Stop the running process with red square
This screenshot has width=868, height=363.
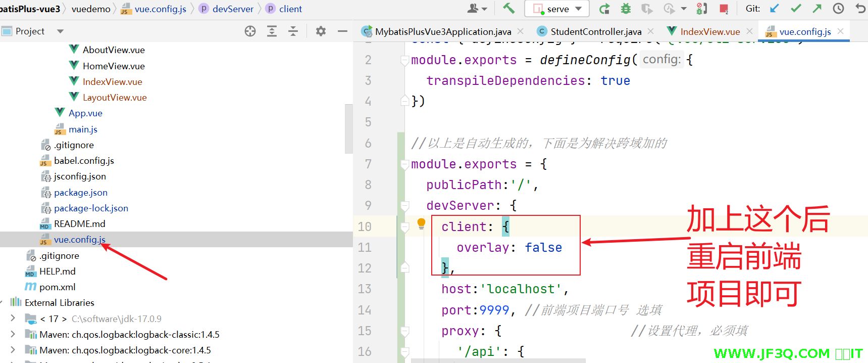(724, 9)
